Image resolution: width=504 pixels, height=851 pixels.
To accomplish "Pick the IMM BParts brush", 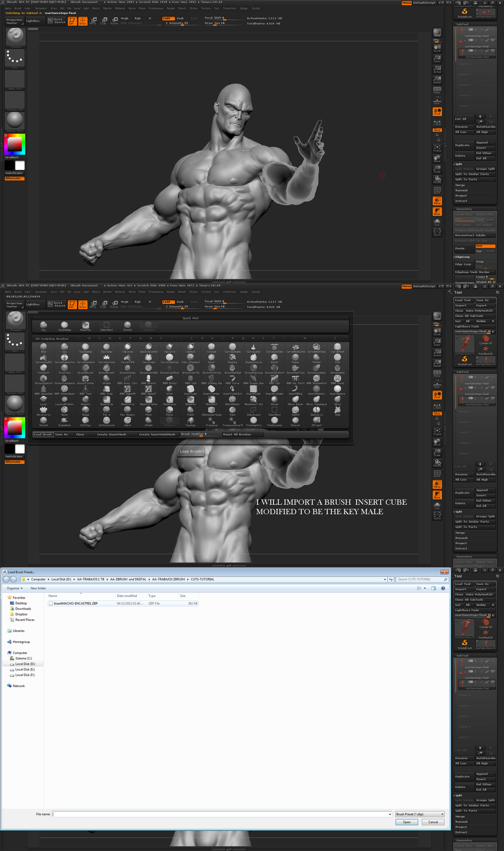I will (148, 379).
